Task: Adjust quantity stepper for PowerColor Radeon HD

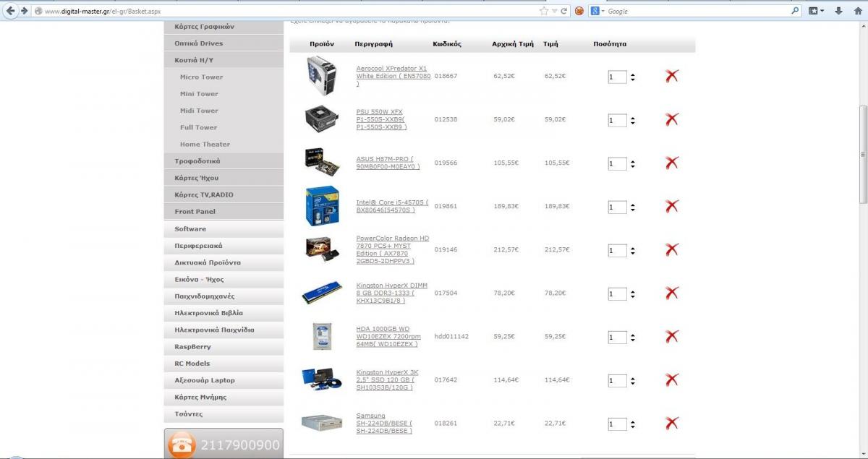Action: coord(633,251)
